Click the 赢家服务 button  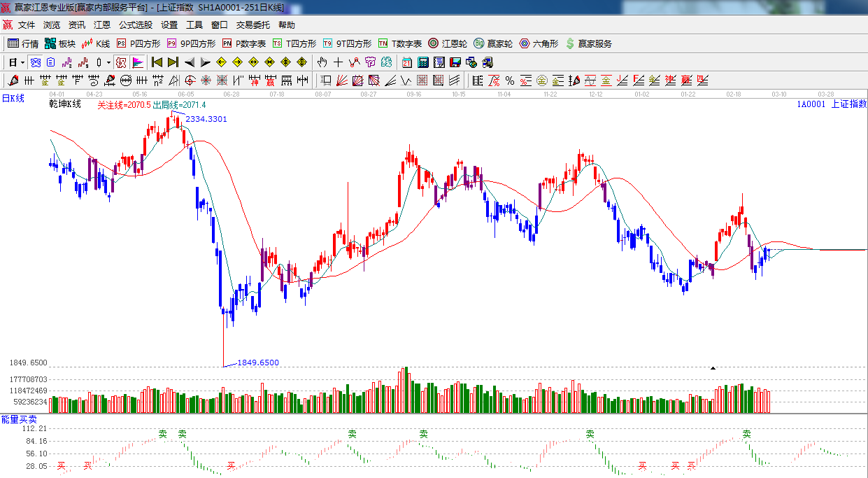(588, 43)
